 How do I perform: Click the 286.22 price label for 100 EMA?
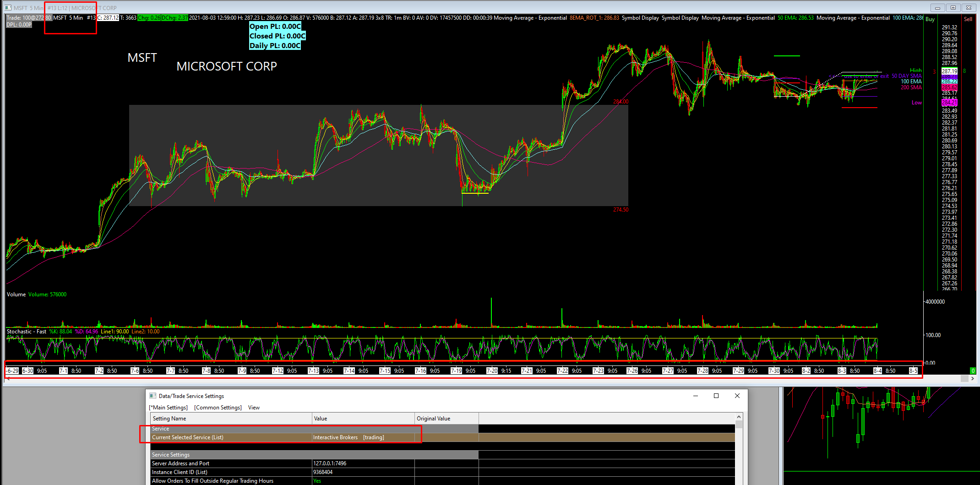pyautogui.click(x=949, y=82)
